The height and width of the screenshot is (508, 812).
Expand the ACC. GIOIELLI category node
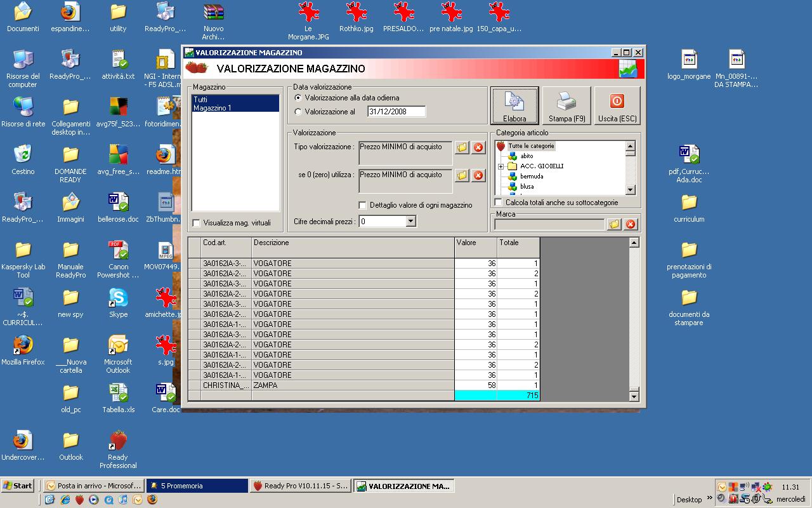pos(501,166)
